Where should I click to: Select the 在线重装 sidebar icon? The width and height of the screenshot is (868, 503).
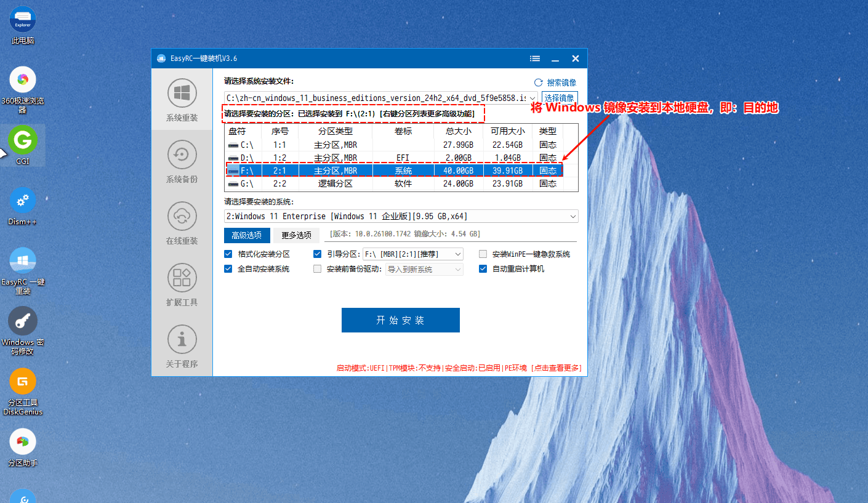tap(182, 217)
